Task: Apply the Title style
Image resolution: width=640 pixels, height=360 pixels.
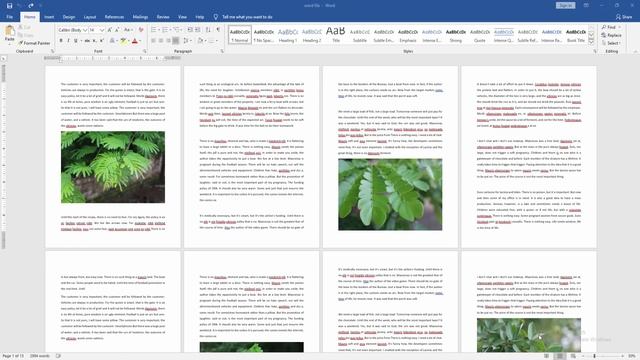Action: [x=336, y=36]
